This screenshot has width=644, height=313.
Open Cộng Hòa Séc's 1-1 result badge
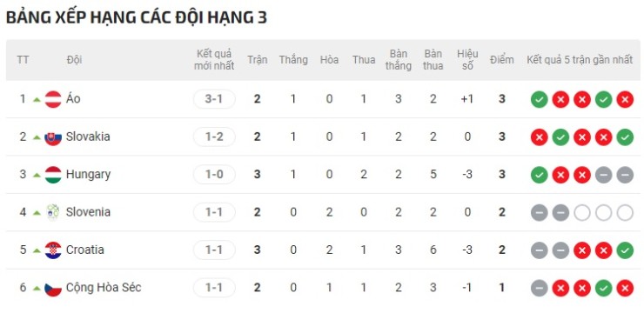(x=214, y=288)
